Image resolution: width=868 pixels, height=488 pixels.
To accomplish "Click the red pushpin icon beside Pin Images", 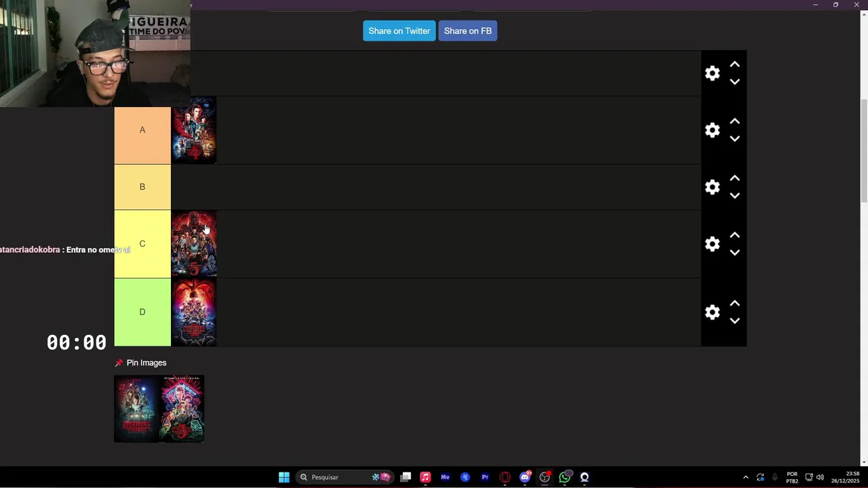I will tap(119, 363).
